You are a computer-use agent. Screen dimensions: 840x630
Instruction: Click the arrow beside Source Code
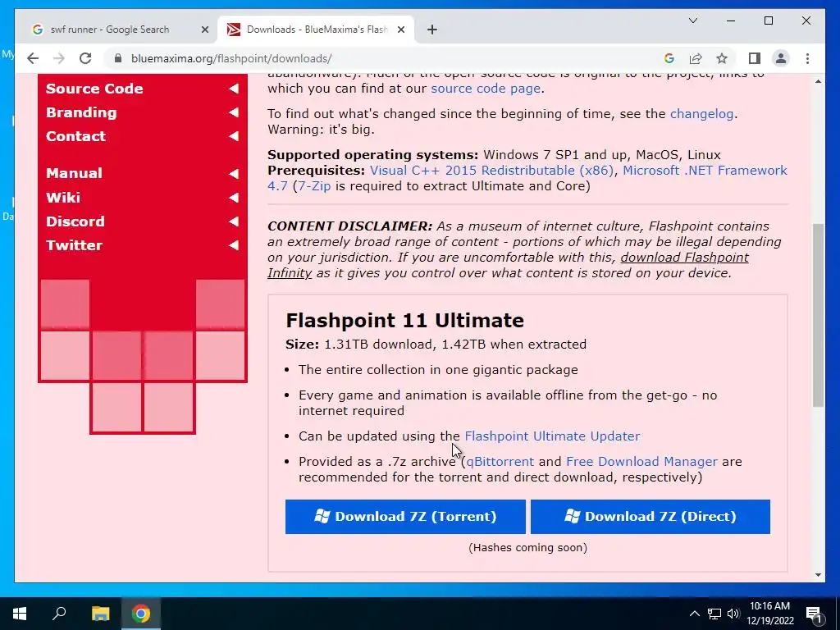click(234, 89)
